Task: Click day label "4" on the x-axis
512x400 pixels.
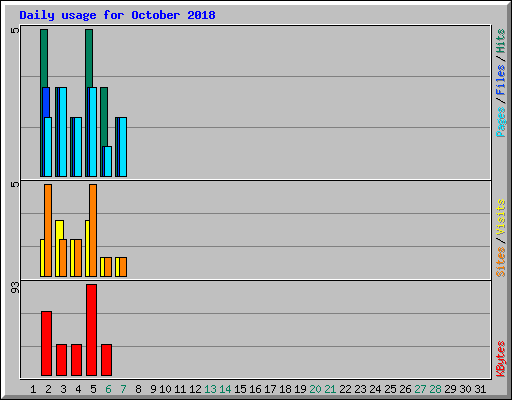Action: point(78,389)
